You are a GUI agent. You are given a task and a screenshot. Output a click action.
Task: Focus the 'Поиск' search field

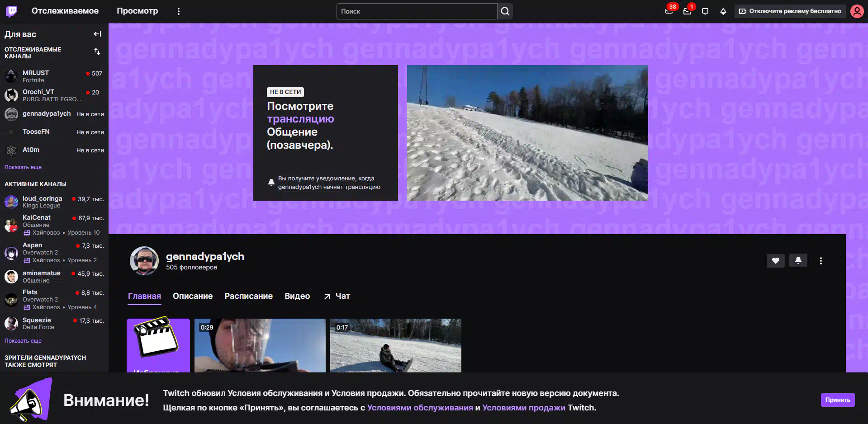417,11
